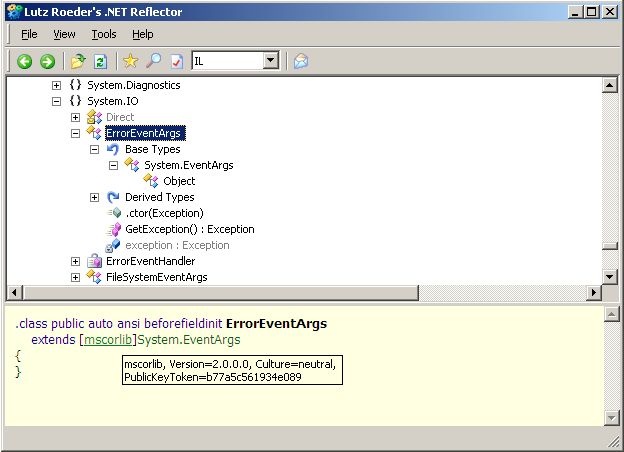Open the Tools menu
The width and height of the screenshot is (624, 452).
(104, 34)
